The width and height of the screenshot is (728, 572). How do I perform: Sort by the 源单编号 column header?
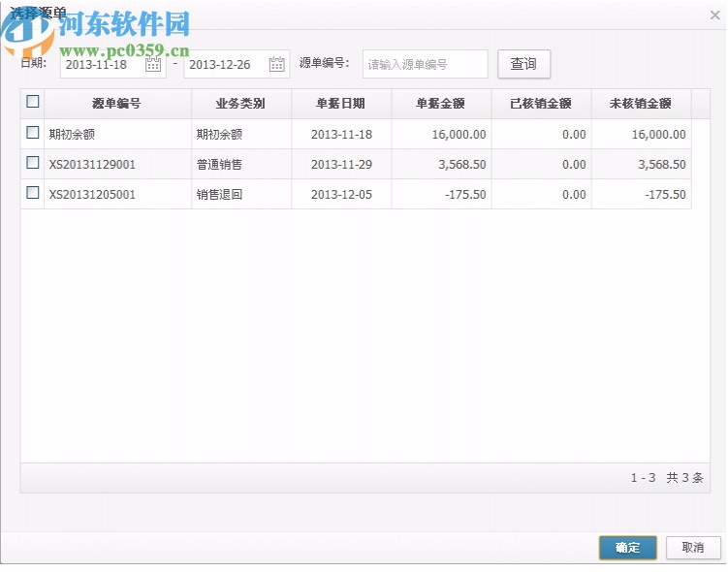pyautogui.click(x=117, y=104)
